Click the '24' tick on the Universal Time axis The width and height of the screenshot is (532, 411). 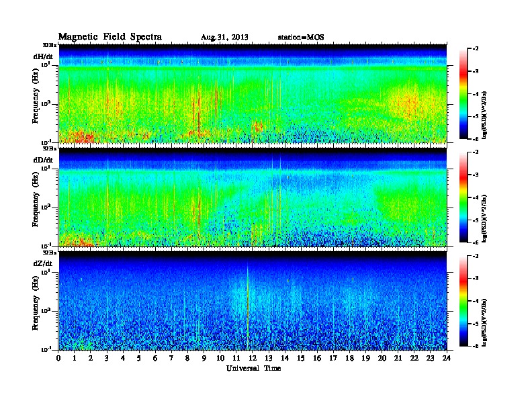pos(447,358)
